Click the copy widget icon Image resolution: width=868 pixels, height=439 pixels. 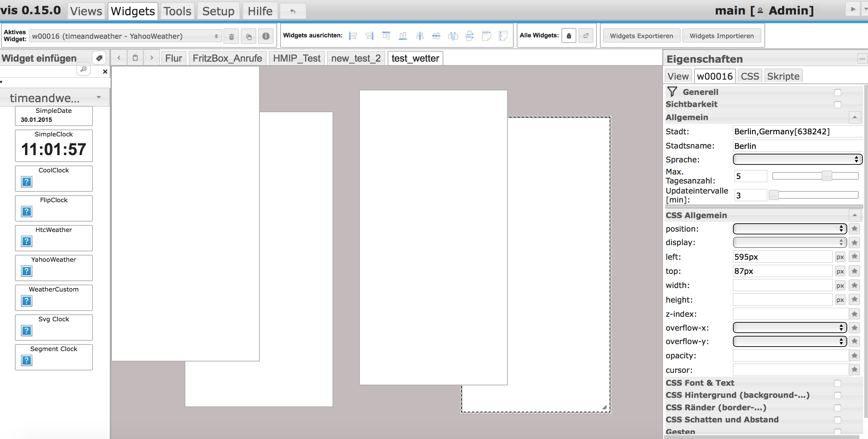[248, 36]
